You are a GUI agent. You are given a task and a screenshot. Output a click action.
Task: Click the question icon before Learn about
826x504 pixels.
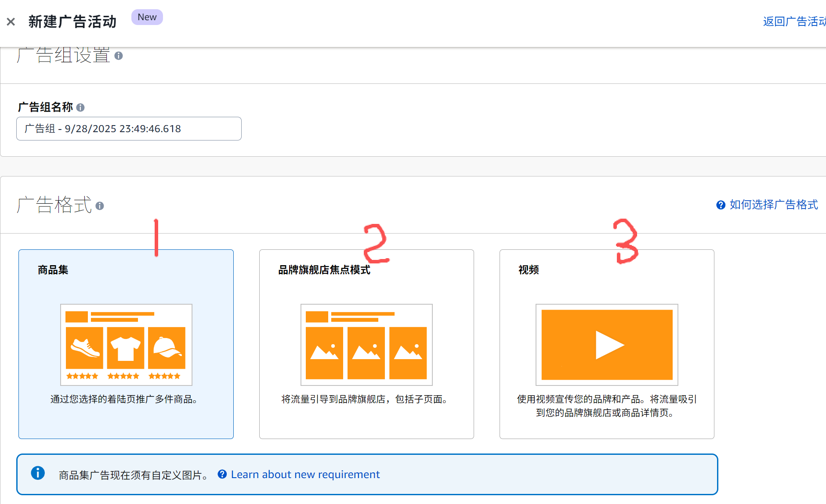coord(222,474)
